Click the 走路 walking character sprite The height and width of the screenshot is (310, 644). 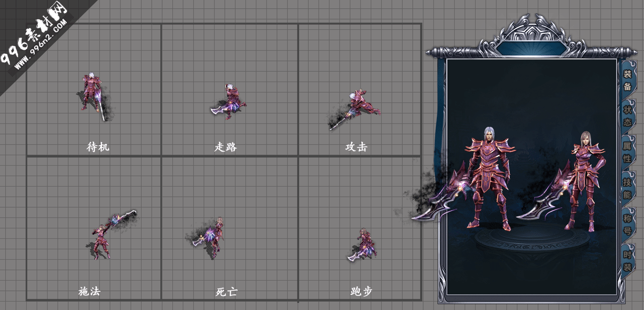click(229, 101)
